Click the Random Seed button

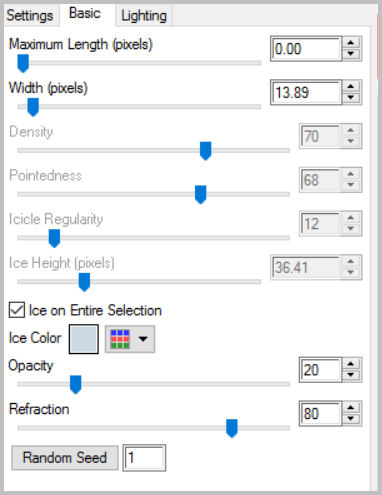click(x=65, y=457)
